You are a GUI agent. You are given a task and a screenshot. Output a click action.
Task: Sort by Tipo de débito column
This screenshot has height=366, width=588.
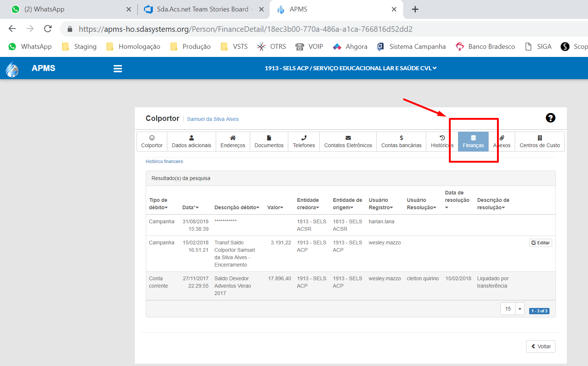[158, 204]
